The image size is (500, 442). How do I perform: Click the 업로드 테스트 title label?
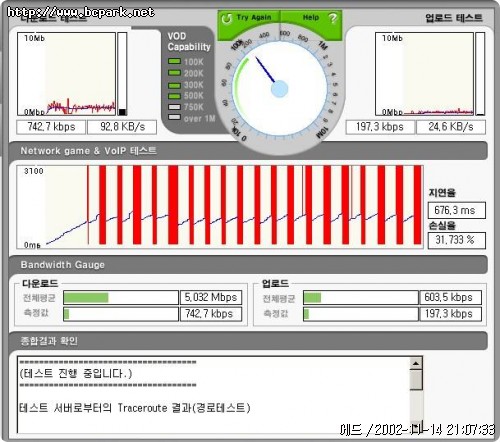click(x=454, y=18)
